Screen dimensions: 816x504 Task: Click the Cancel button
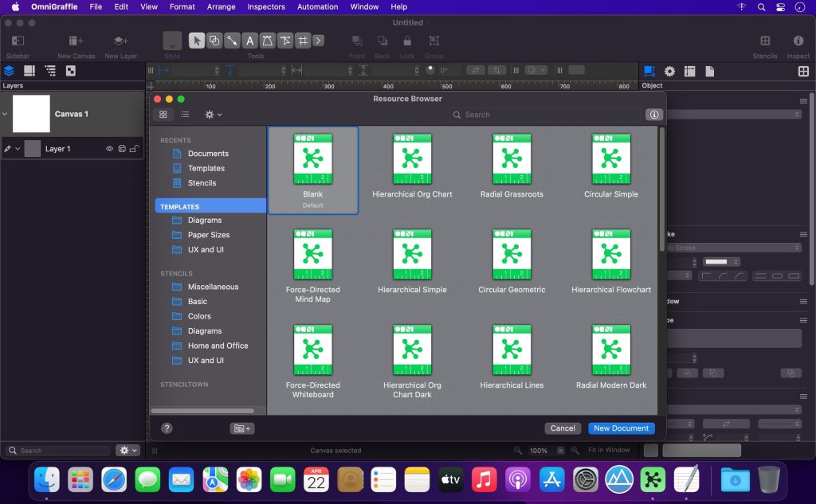click(563, 428)
